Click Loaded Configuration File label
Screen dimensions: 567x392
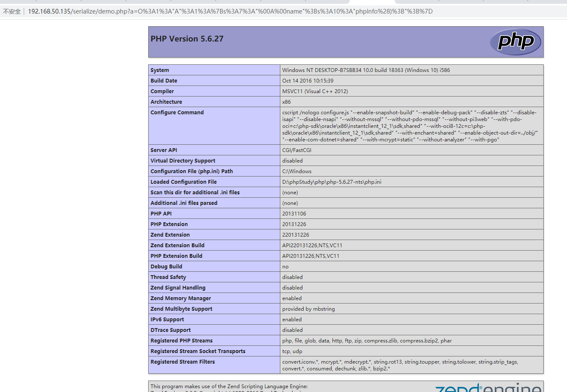tap(184, 182)
